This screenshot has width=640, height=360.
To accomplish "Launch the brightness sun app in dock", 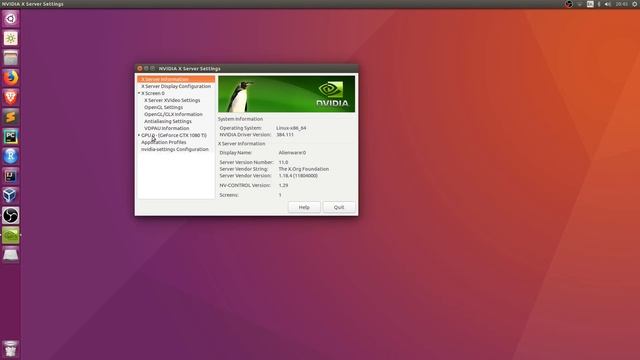I will click(11, 38).
